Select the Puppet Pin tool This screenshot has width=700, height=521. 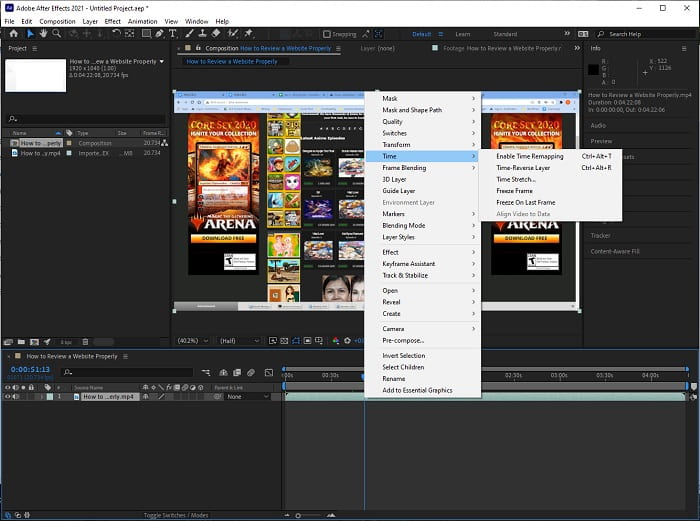point(248,33)
